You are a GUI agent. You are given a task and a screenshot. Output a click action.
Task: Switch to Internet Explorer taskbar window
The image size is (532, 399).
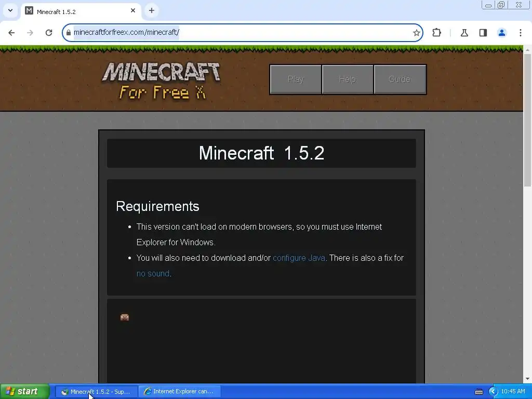tap(180, 392)
